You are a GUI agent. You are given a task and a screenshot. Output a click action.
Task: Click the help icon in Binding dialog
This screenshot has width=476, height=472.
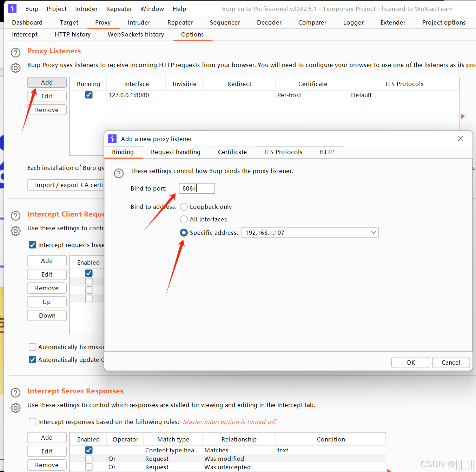click(119, 173)
